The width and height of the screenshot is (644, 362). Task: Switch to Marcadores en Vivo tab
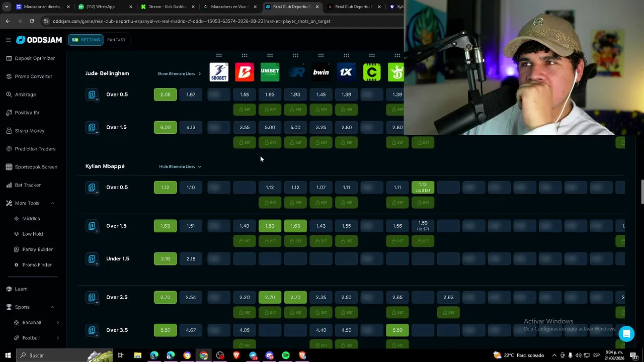coord(230,7)
